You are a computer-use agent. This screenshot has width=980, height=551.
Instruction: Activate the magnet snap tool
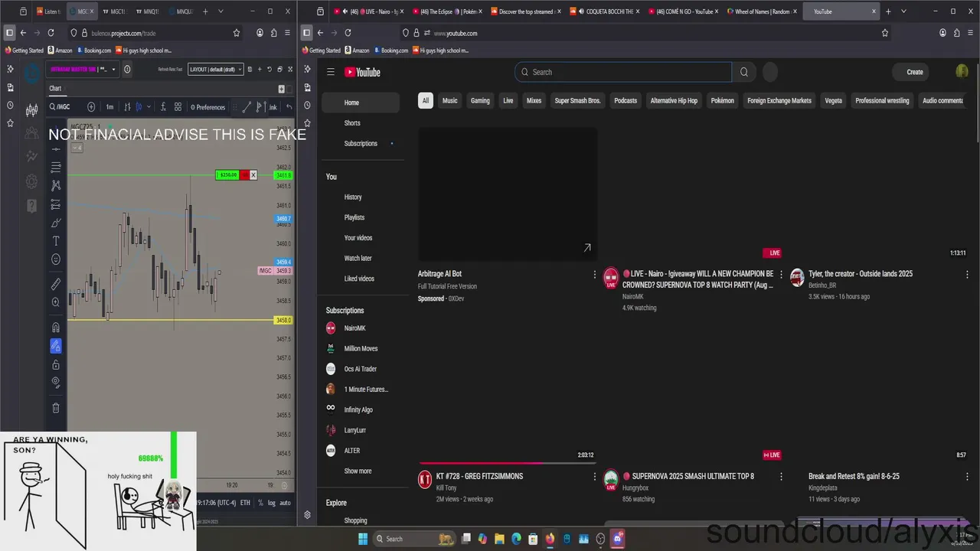click(x=56, y=328)
